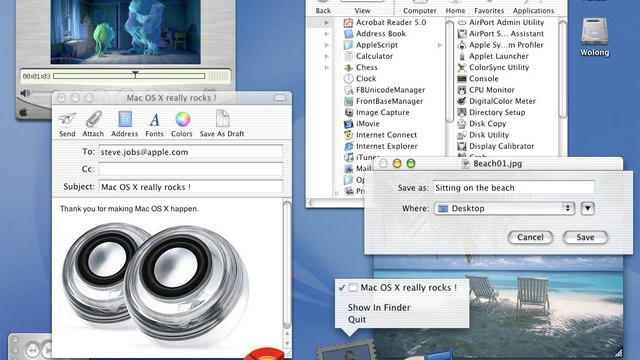This screenshot has height=360, width=640.
Task: Click the Save button
Action: pyautogui.click(x=585, y=237)
